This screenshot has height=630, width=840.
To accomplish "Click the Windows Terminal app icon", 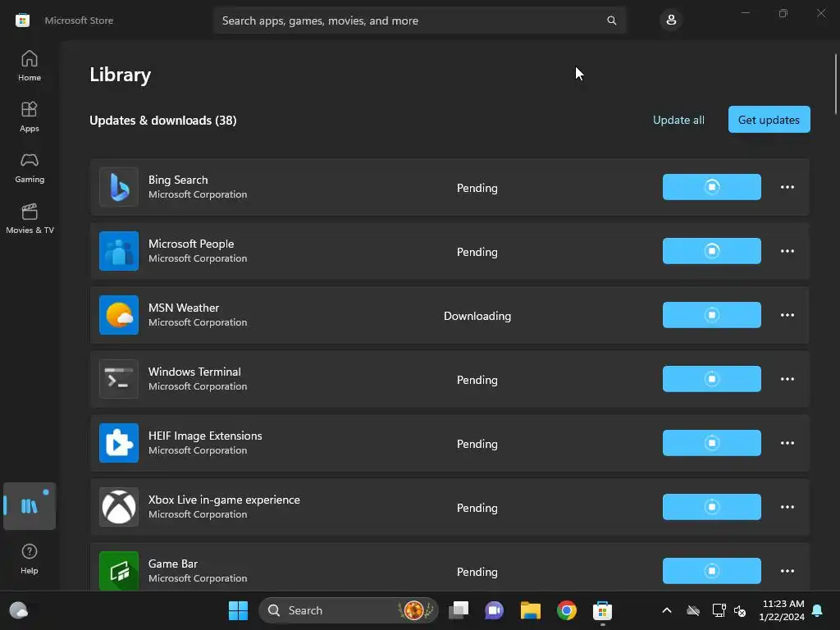I will pyautogui.click(x=119, y=379).
